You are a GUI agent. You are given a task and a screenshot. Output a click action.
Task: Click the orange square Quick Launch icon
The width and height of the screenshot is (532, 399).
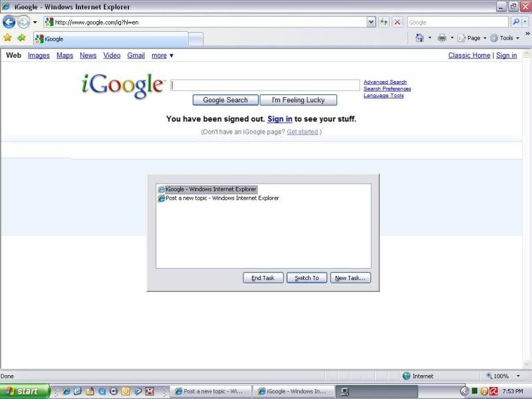tap(126, 392)
